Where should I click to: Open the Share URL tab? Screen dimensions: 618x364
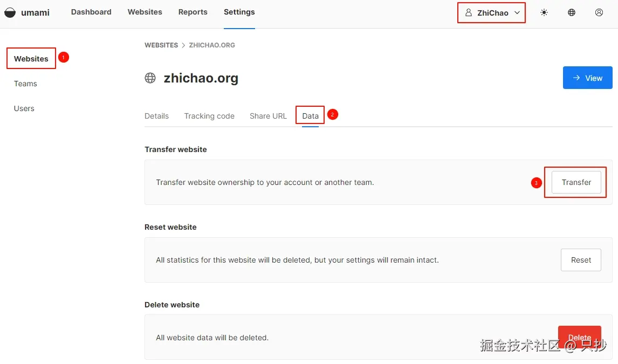coord(268,116)
